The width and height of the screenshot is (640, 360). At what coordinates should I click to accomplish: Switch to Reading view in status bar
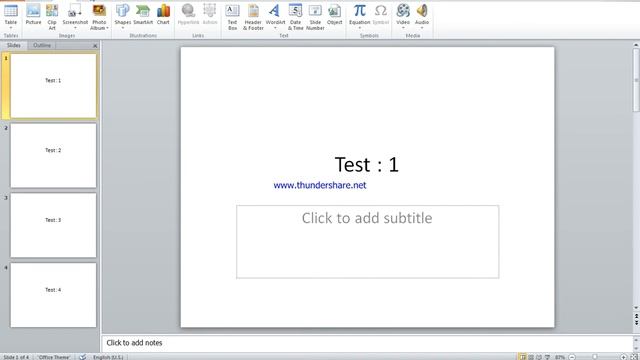coord(539,357)
